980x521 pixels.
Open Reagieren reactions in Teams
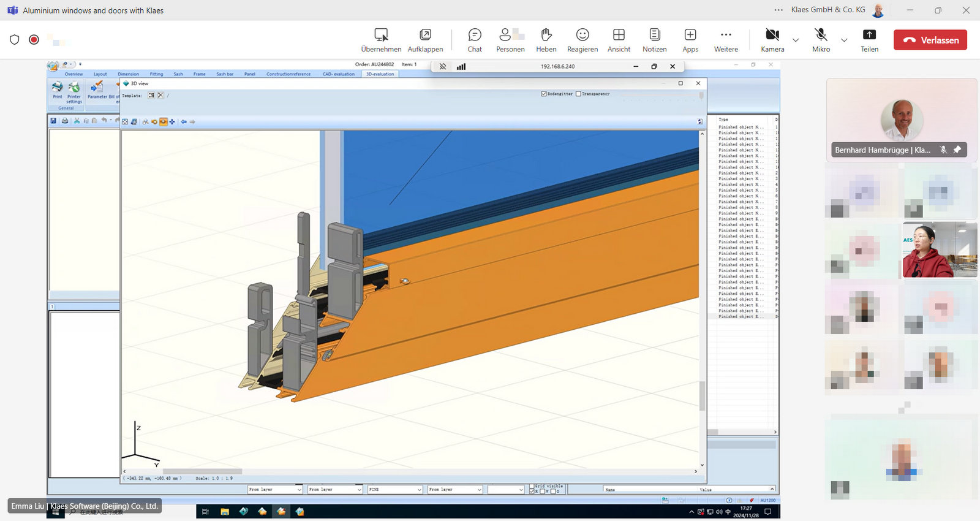click(x=582, y=40)
